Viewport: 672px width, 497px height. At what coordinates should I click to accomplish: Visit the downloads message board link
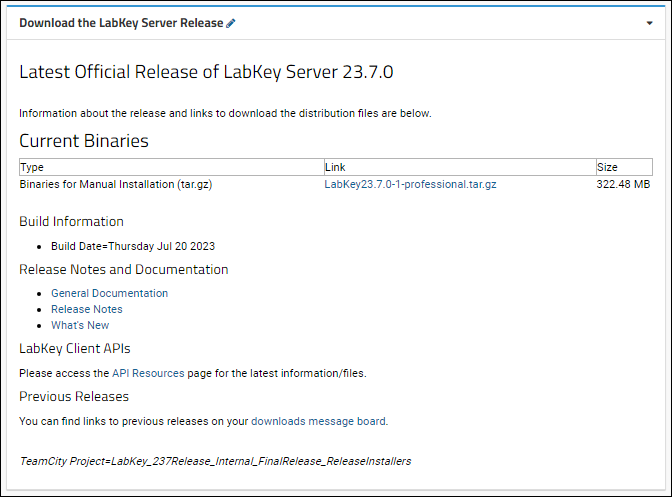[318, 421]
